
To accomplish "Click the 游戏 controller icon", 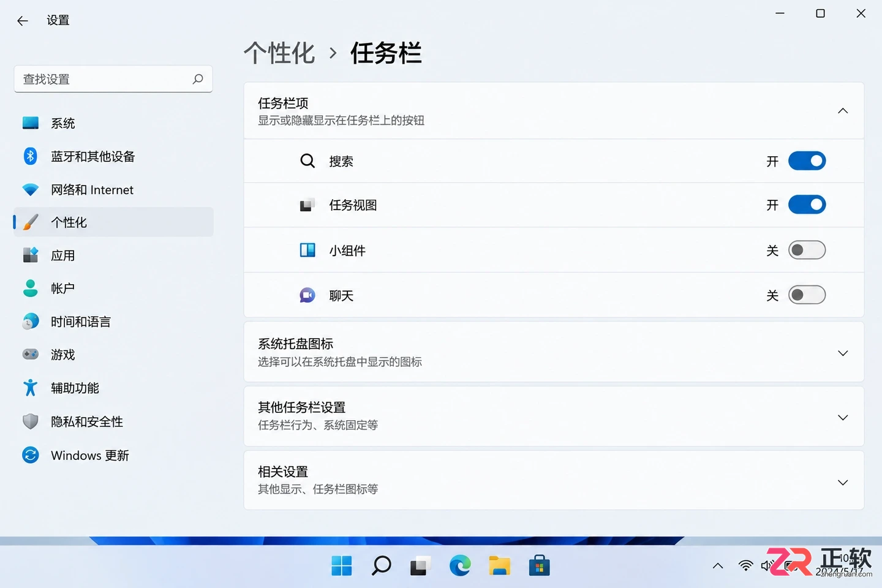I will tap(31, 354).
